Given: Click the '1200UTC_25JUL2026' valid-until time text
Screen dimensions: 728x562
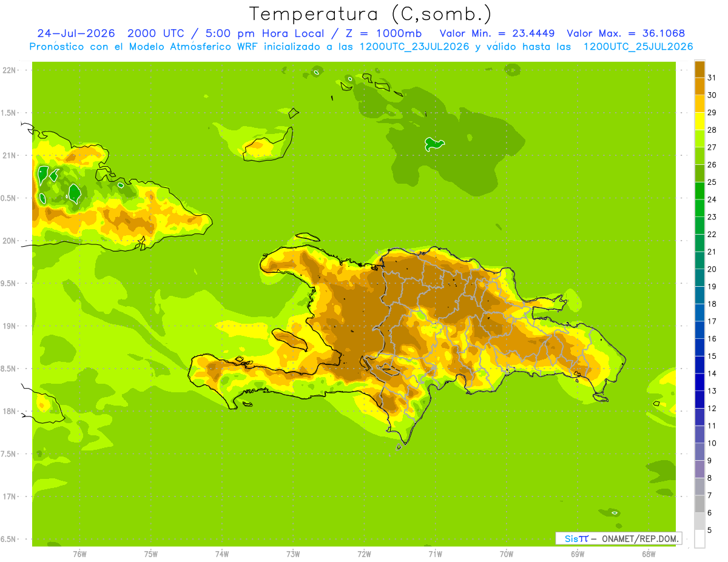Looking at the screenshot, I should [x=638, y=47].
